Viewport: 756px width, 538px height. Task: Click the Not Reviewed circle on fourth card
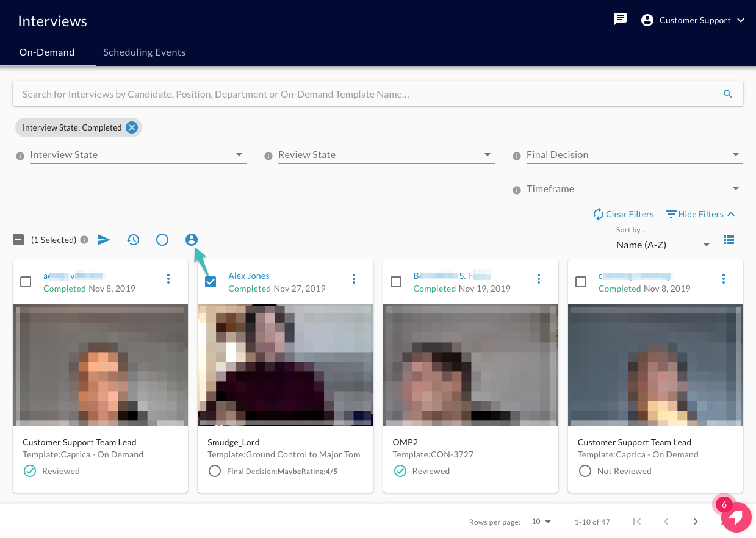pyautogui.click(x=585, y=471)
